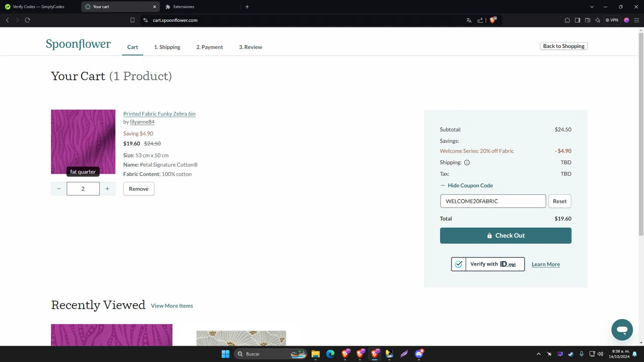Remove the product from the cart
Viewport: 644px width, 362px height.
pos(139,189)
